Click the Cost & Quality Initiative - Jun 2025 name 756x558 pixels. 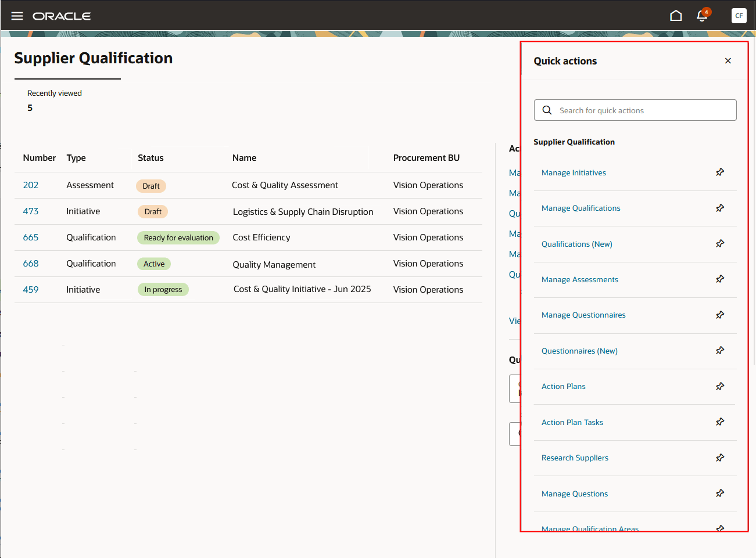tap(302, 289)
